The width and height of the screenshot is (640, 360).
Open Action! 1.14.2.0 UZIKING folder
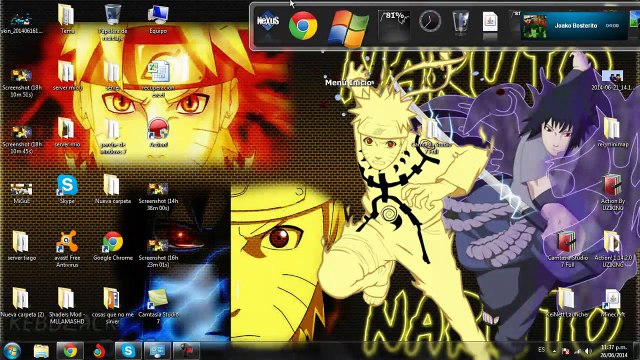(612, 249)
